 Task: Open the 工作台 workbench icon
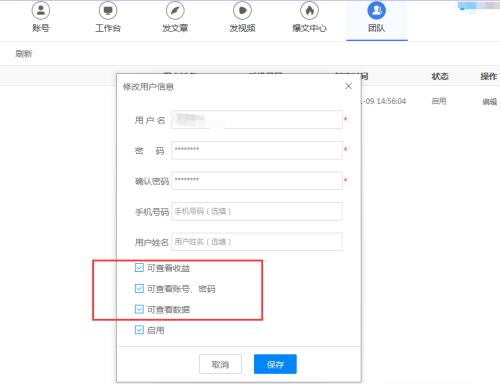[x=108, y=10]
